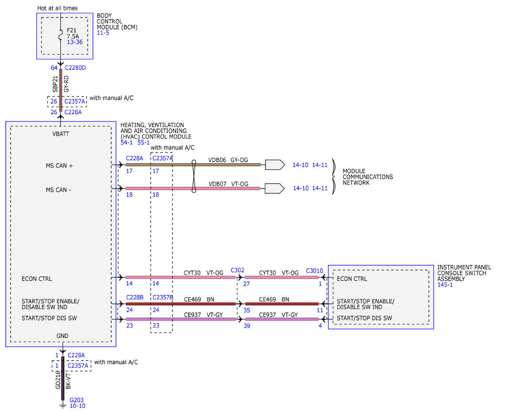Click the Instrument Panel Console Switch Assembly box
The height and width of the screenshot is (411, 532).
tap(381, 297)
